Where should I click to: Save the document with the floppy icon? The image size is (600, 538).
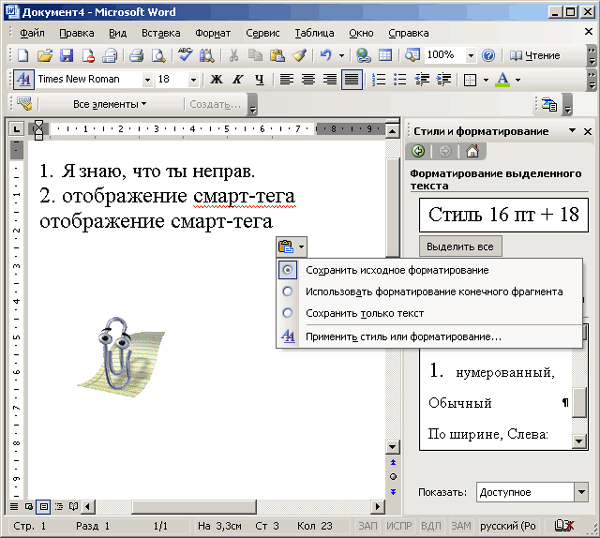(67, 56)
